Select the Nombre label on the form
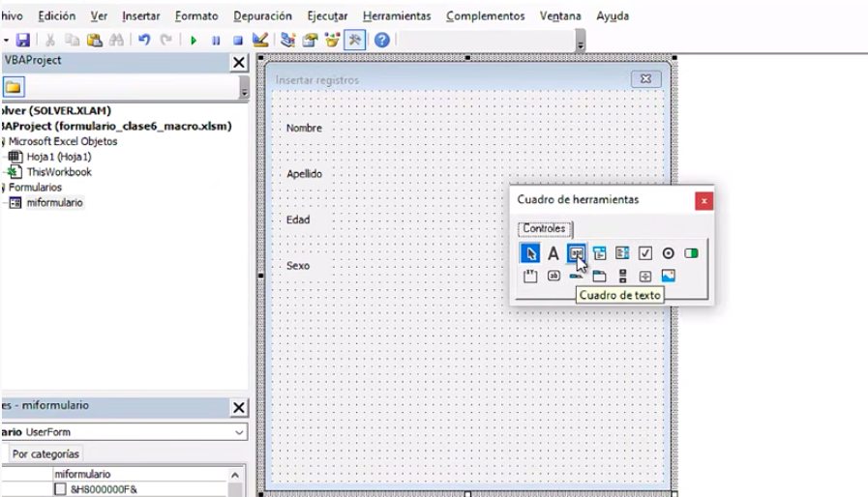Image resolution: width=868 pixels, height=497 pixels. (304, 128)
